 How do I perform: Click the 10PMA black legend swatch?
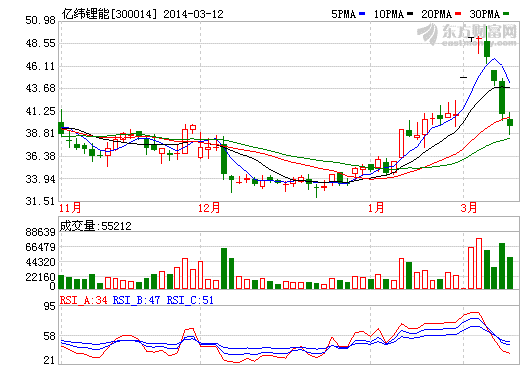coord(410,14)
